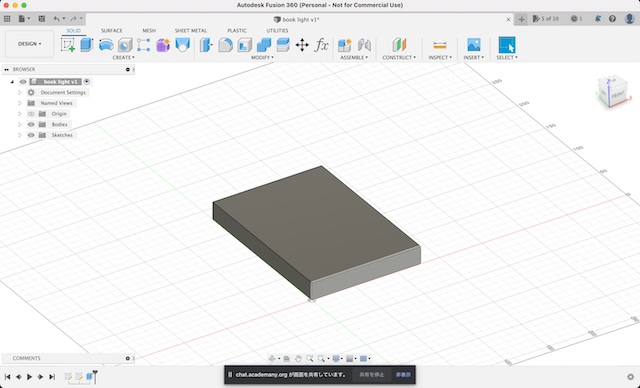640x388 pixels.
Task: Switch to the MESH tab
Action: [149, 31]
